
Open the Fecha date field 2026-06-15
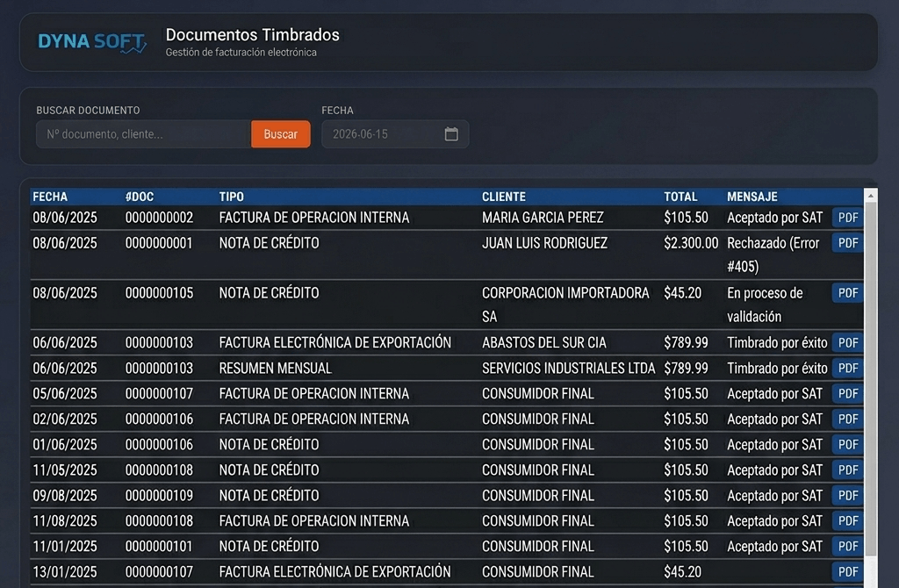click(395, 134)
